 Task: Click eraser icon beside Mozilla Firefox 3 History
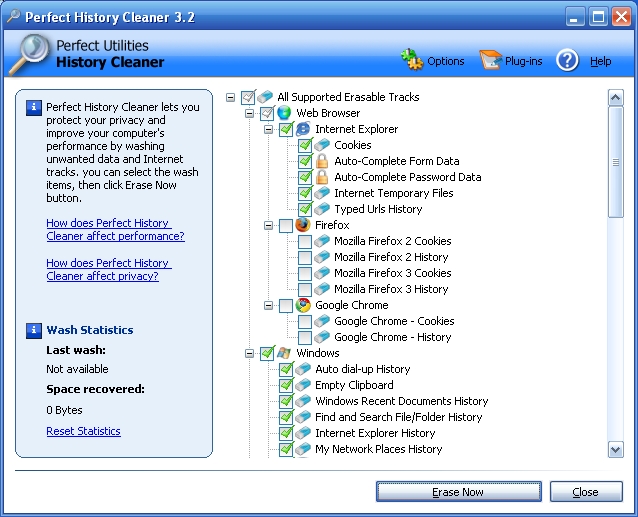(322, 289)
